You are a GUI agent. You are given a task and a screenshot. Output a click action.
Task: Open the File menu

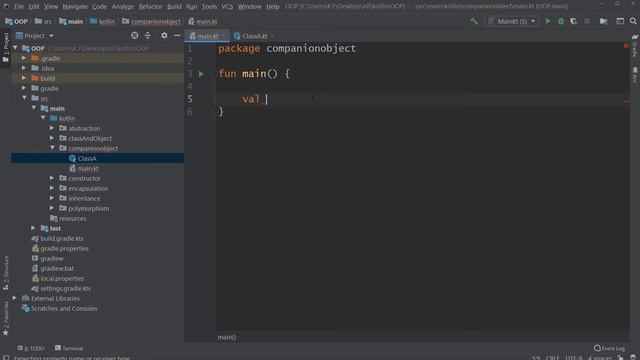click(x=19, y=7)
